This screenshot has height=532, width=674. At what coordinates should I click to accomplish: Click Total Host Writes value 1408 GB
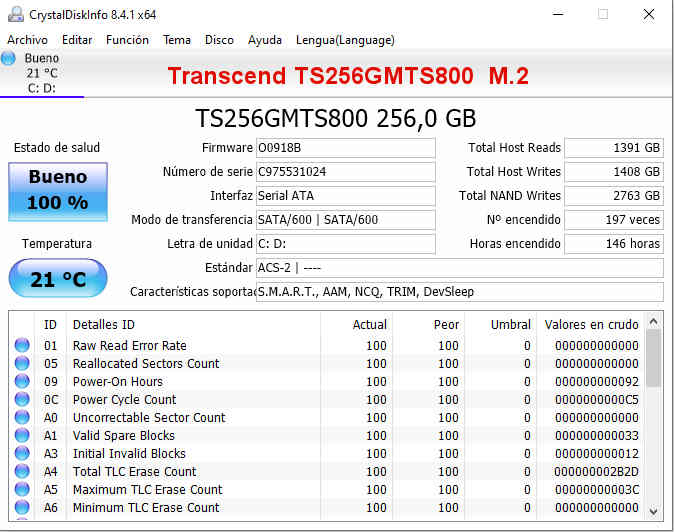pyautogui.click(x=614, y=172)
